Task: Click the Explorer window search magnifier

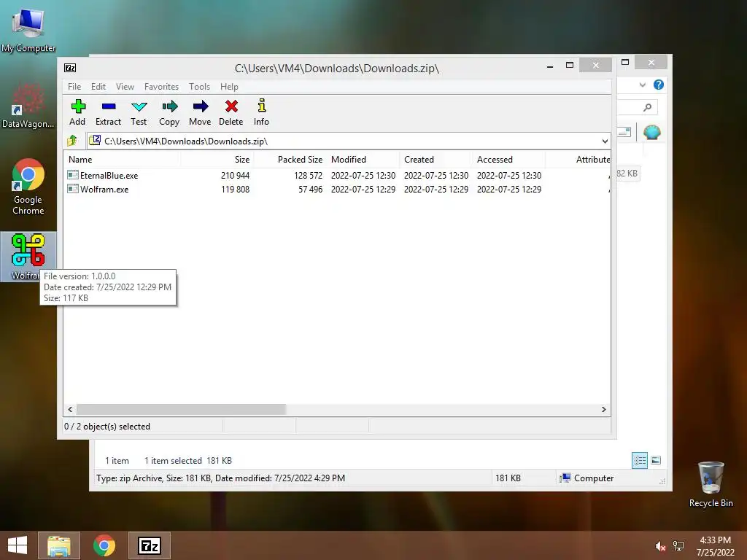Action: click(x=648, y=108)
